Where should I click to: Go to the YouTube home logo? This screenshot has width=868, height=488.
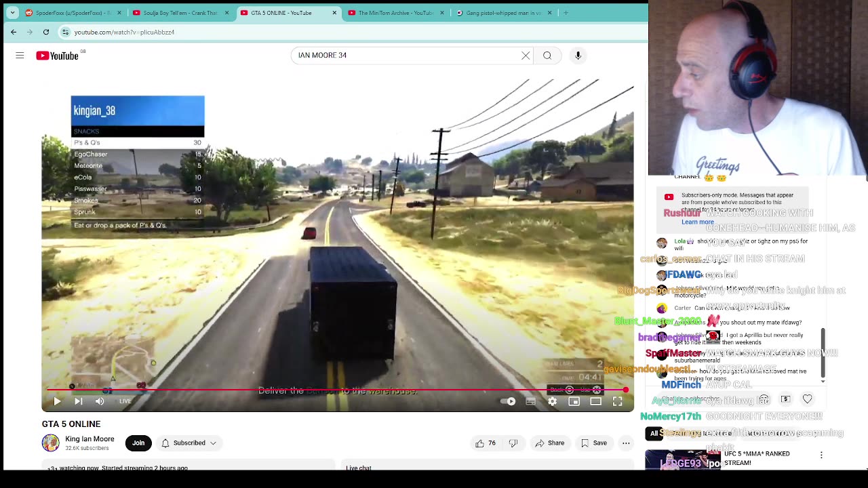[x=57, y=56]
